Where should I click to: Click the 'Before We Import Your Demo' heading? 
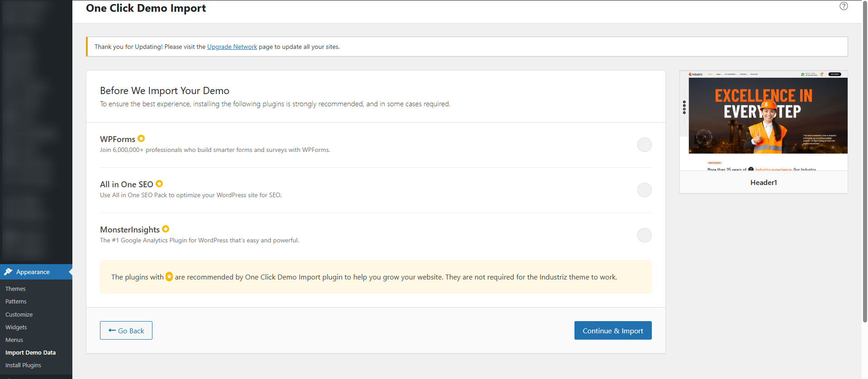pos(165,91)
